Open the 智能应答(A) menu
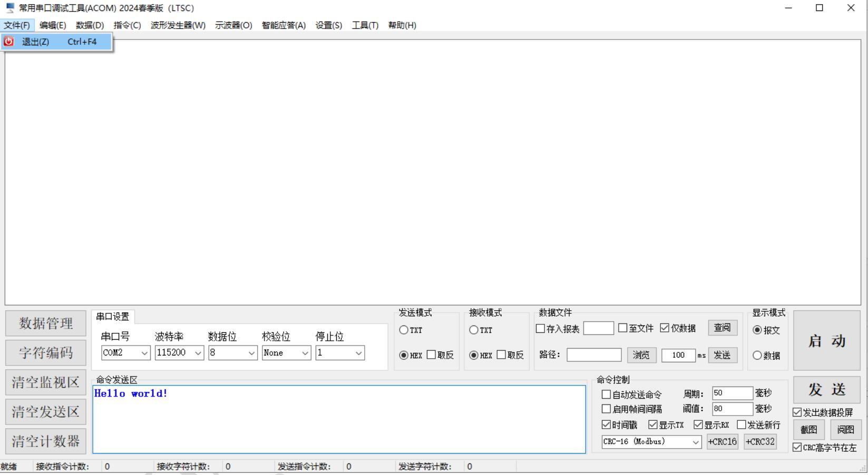 [x=284, y=25]
